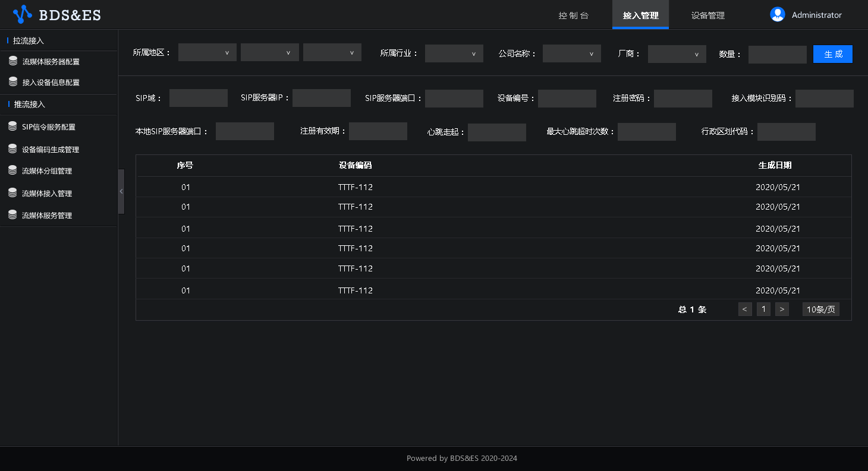Open the 所属行业 dropdown
This screenshot has height=471, width=868.
tap(454, 53)
